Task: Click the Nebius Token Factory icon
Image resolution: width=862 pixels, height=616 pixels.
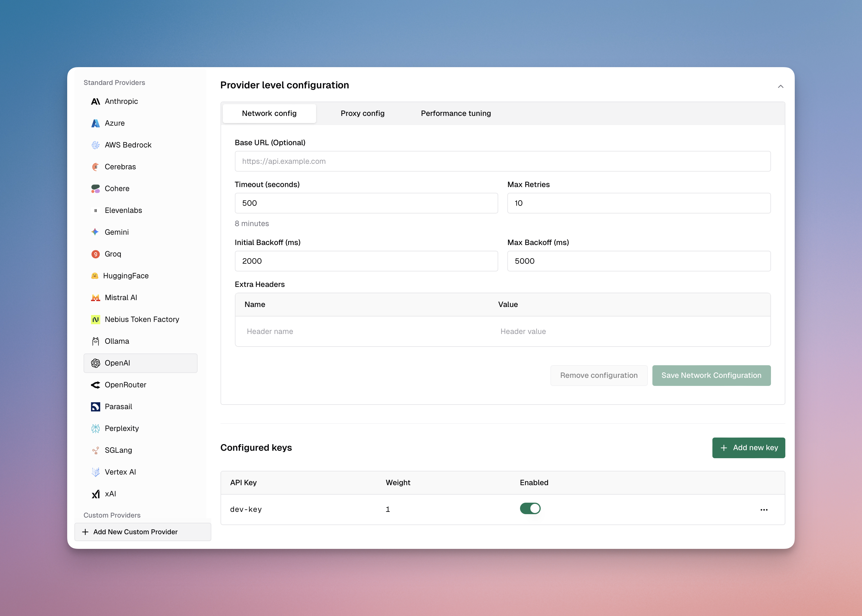Action: (x=95, y=319)
